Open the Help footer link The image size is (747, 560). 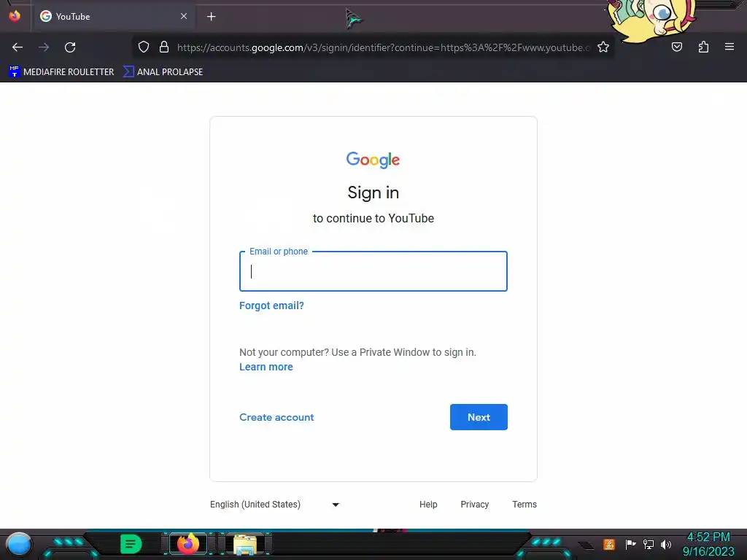(428, 505)
